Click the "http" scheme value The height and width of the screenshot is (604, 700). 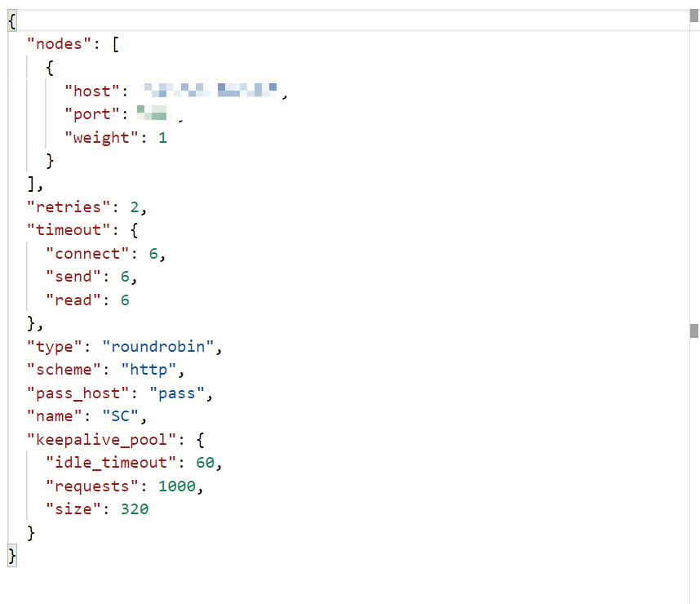149,370
